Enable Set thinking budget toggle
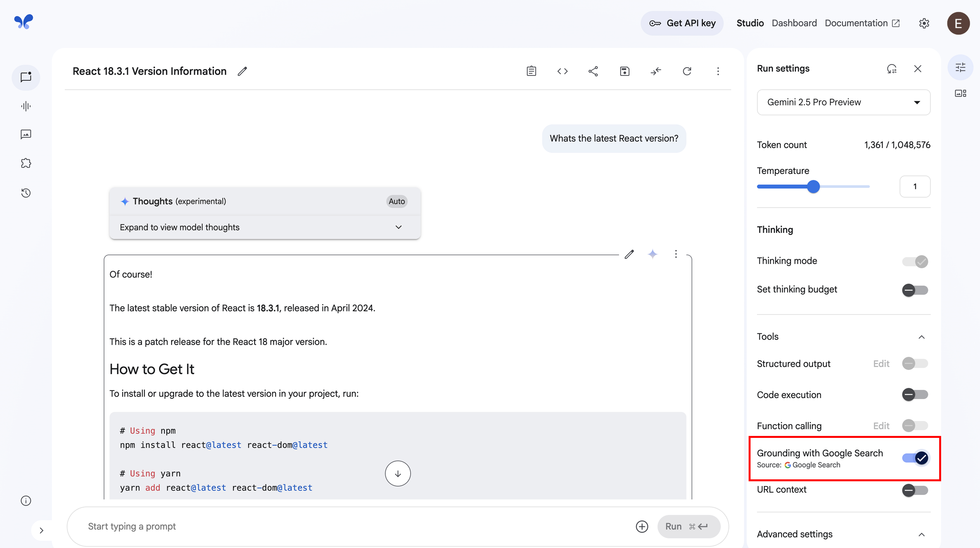 (x=915, y=291)
